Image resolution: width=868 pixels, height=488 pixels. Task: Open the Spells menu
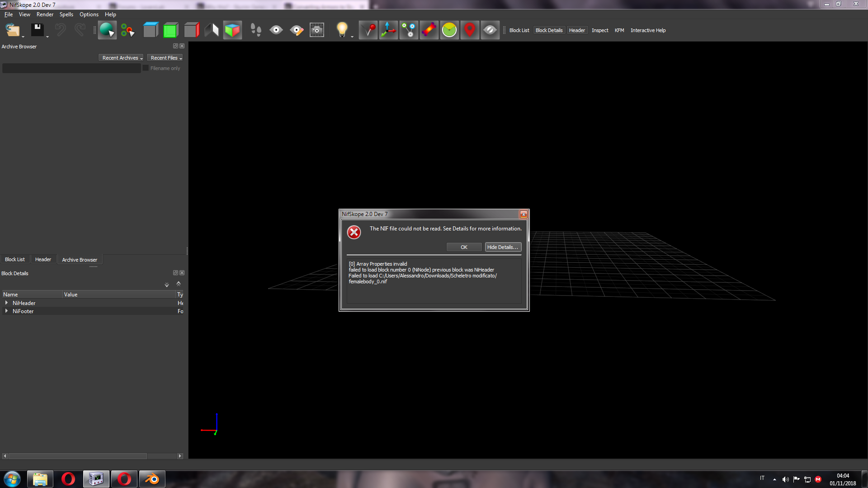pyautogui.click(x=66, y=14)
